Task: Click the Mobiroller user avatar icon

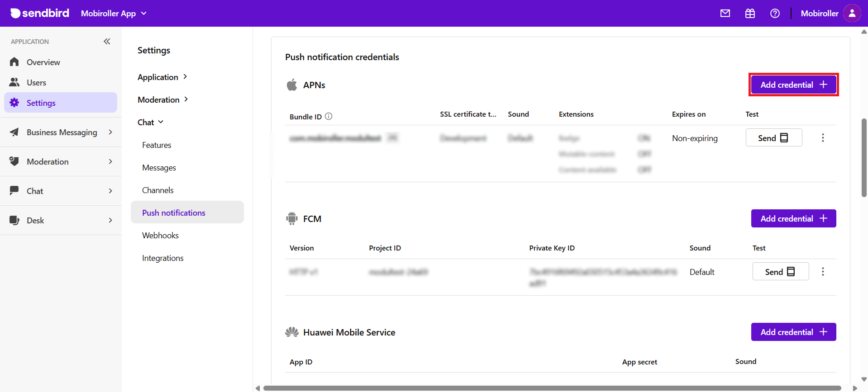Action: point(852,14)
